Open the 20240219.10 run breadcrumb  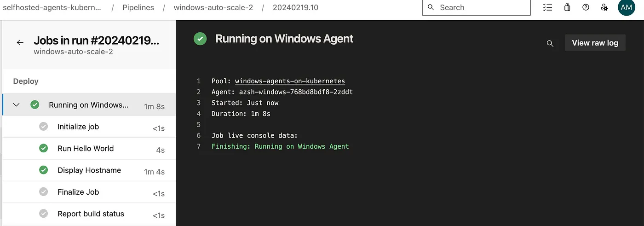[295, 7]
